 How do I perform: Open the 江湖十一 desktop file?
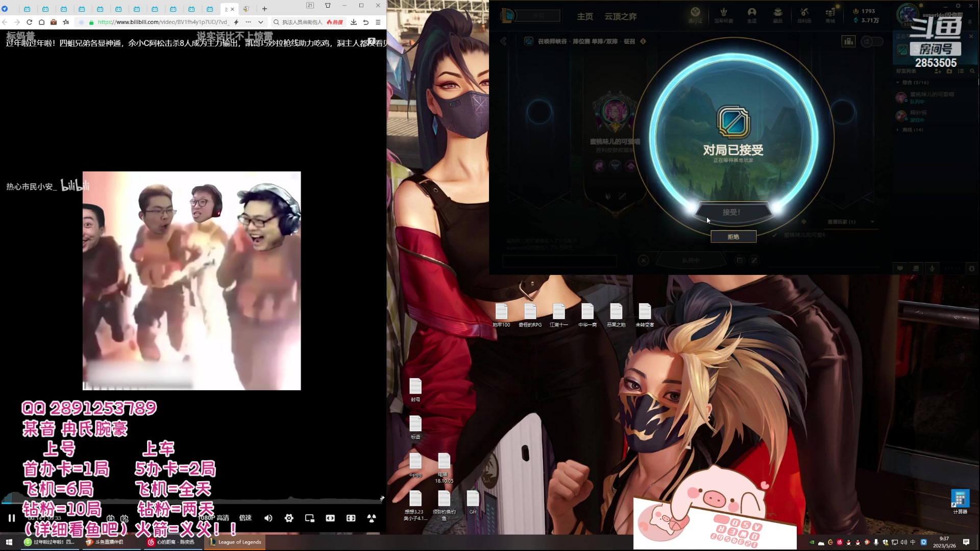(559, 315)
